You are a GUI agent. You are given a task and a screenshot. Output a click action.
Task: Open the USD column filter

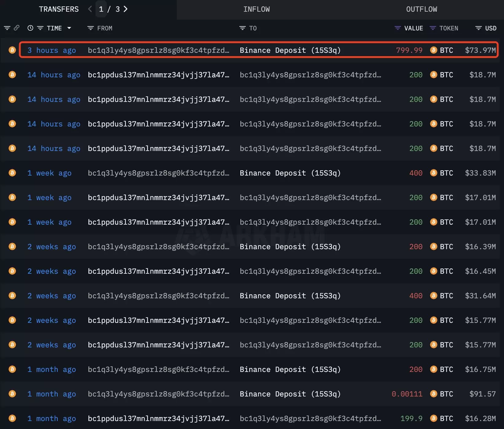click(478, 28)
